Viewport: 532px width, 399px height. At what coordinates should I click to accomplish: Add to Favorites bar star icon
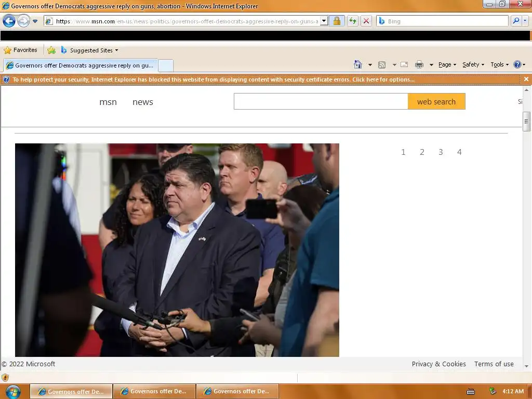(x=51, y=50)
